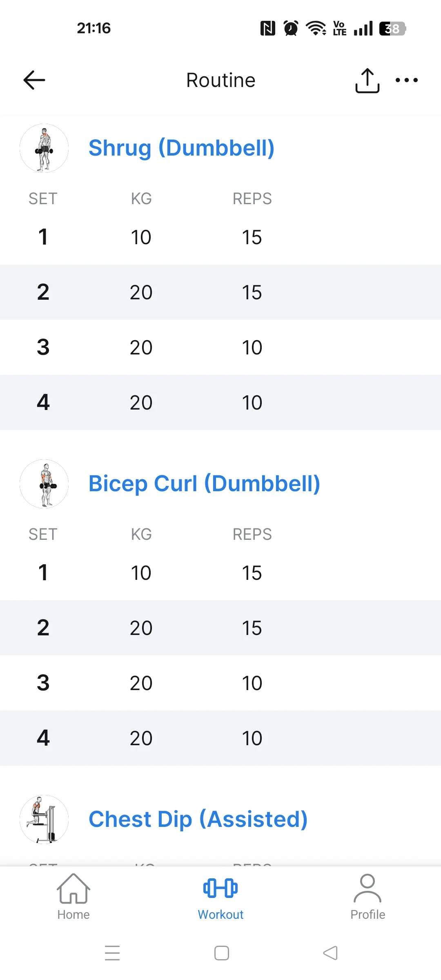441x980 pixels.
Task: Select set 2 row of Shrug
Action: point(220,292)
